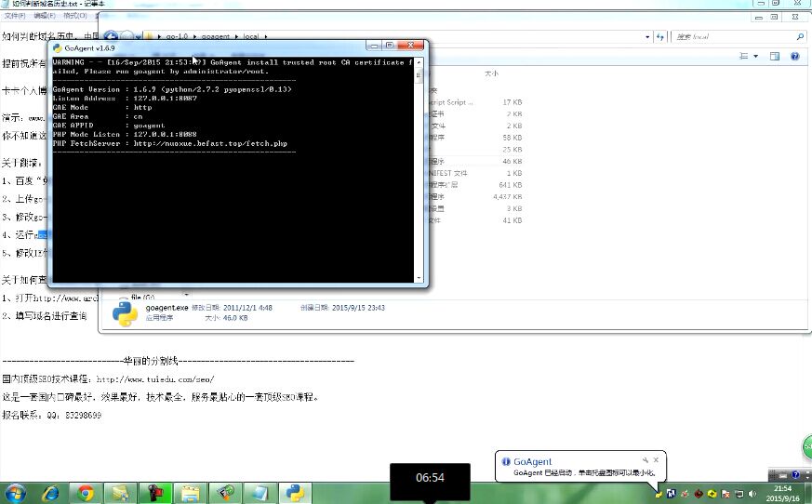Expand the Explorer view options dropdown arrow
The image size is (812, 504).
[756, 56]
